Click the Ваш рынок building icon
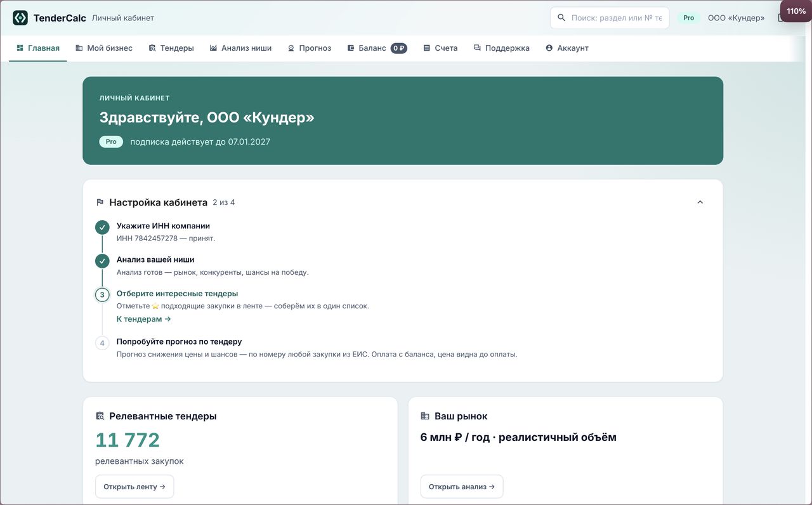Image resolution: width=812 pixels, height=505 pixels. point(425,416)
